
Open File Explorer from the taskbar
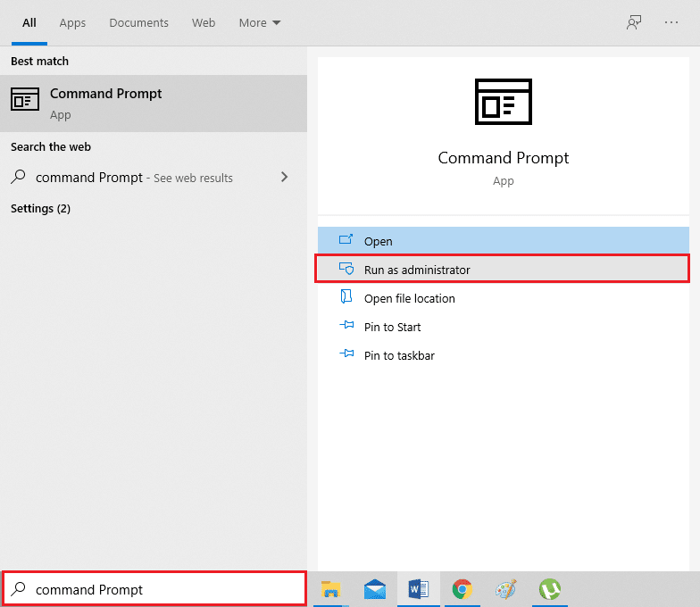coord(331,589)
